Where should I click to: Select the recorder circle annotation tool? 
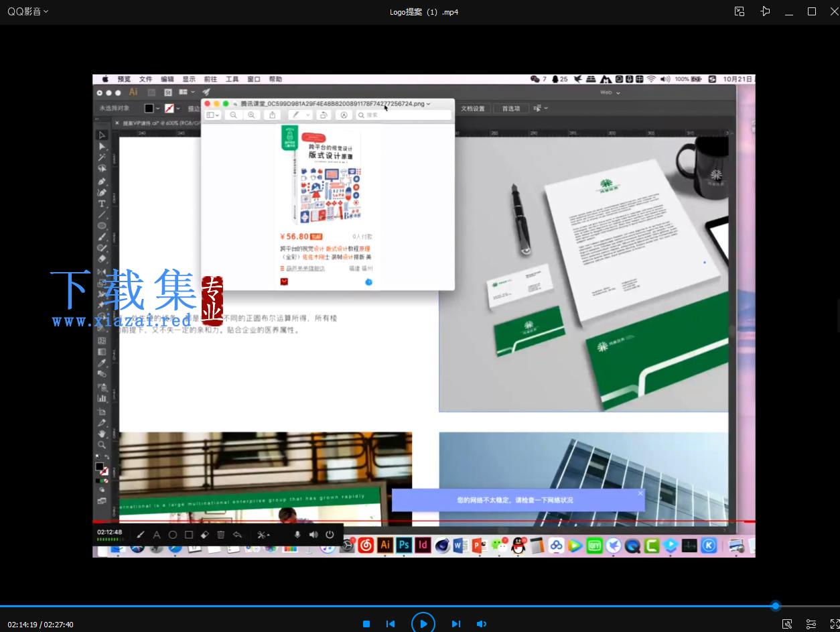173,535
